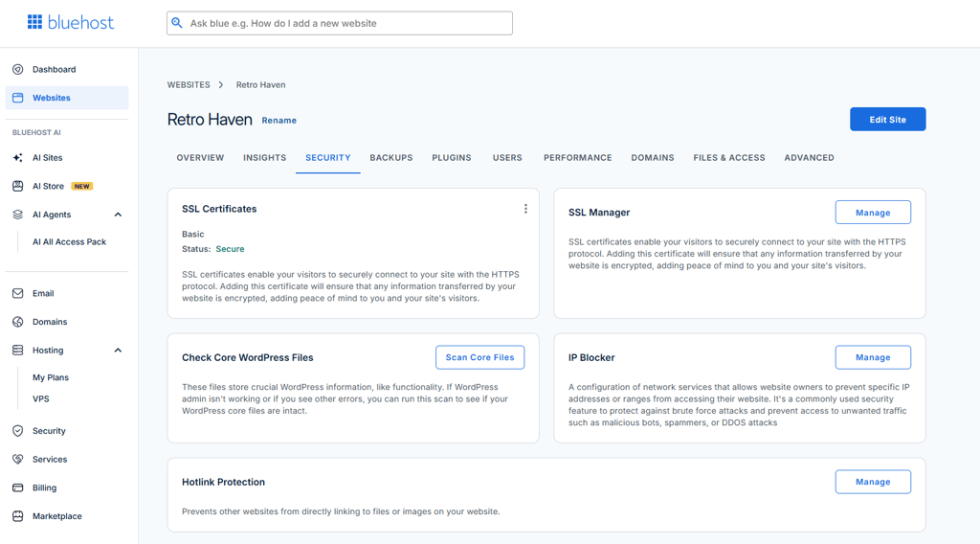Click the Rename link

click(278, 120)
